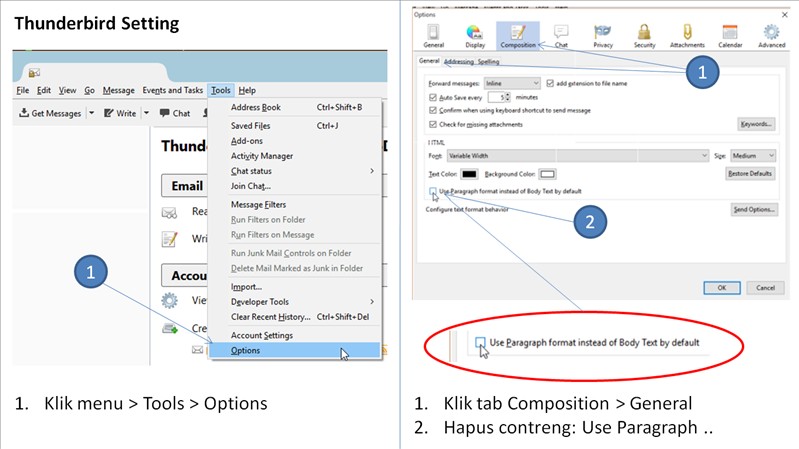Image resolution: width=799 pixels, height=449 pixels.
Task: Open the Privacy options category icon
Action: click(603, 36)
